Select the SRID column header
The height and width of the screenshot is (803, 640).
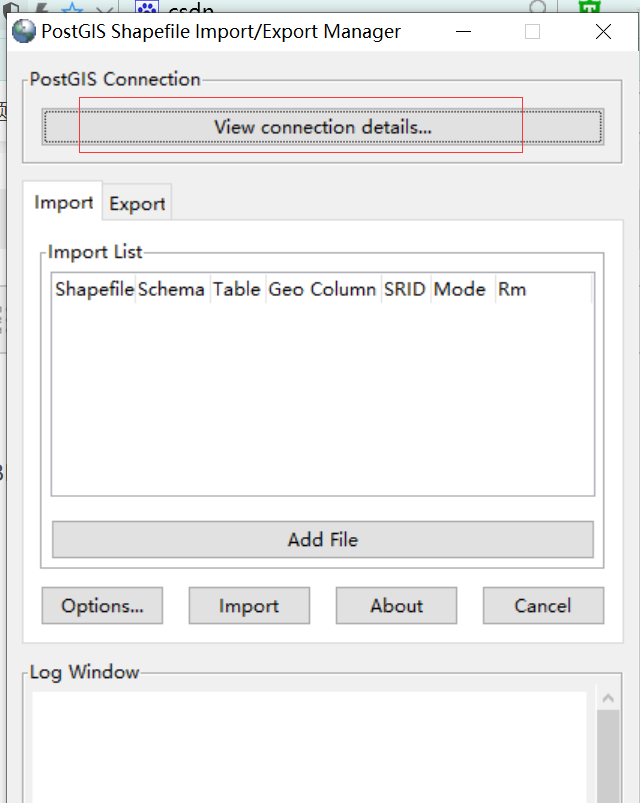tap(406, 289)
